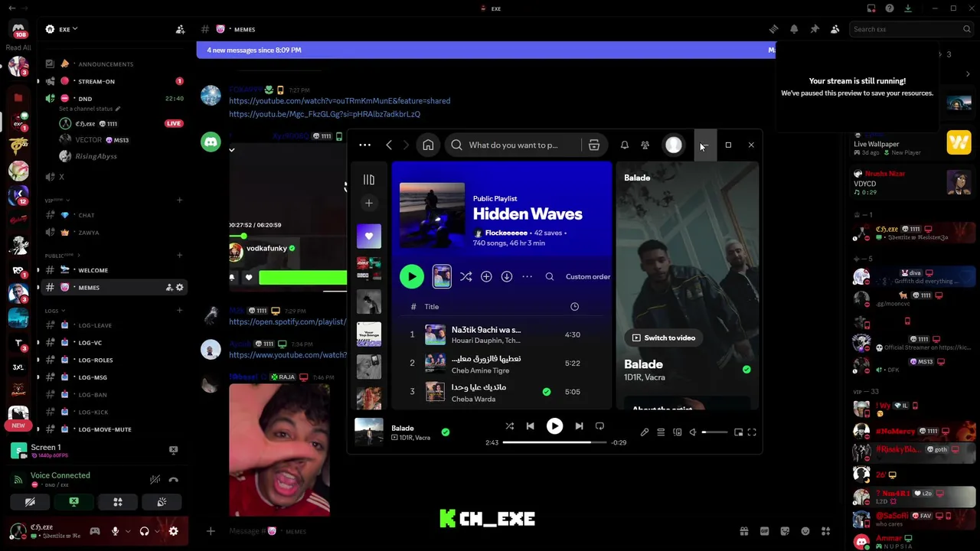Stop streaming Screen 1 icon

click(x=174, y=451)
